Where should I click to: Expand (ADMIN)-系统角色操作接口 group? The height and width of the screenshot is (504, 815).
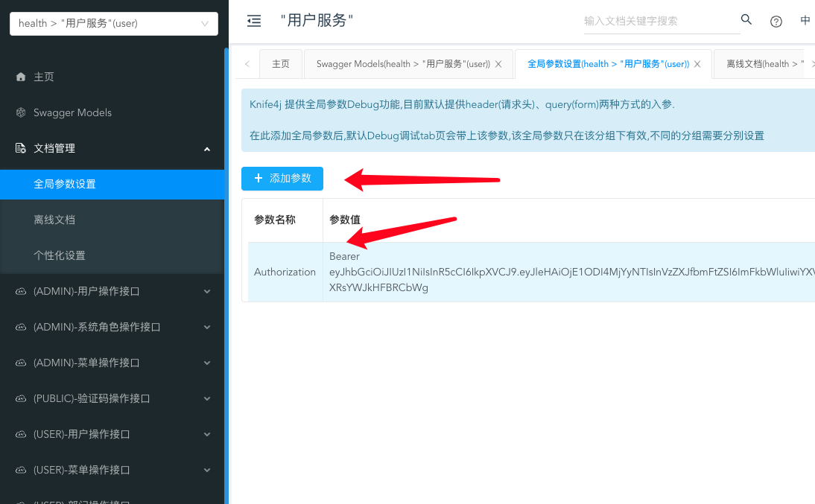pos(112,328)
